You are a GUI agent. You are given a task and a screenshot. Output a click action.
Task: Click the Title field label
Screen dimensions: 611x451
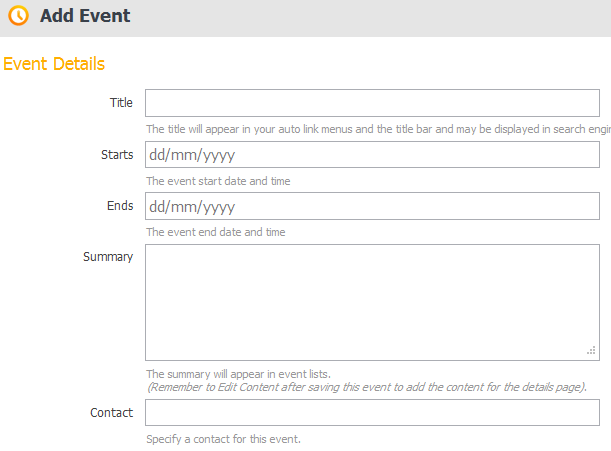tap(121, 103)
